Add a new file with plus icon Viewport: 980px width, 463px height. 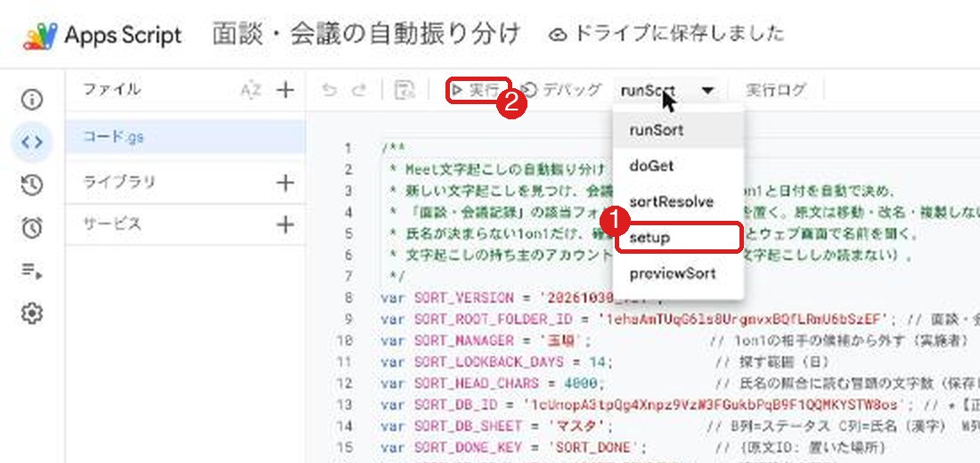click(x=285, y=91)
